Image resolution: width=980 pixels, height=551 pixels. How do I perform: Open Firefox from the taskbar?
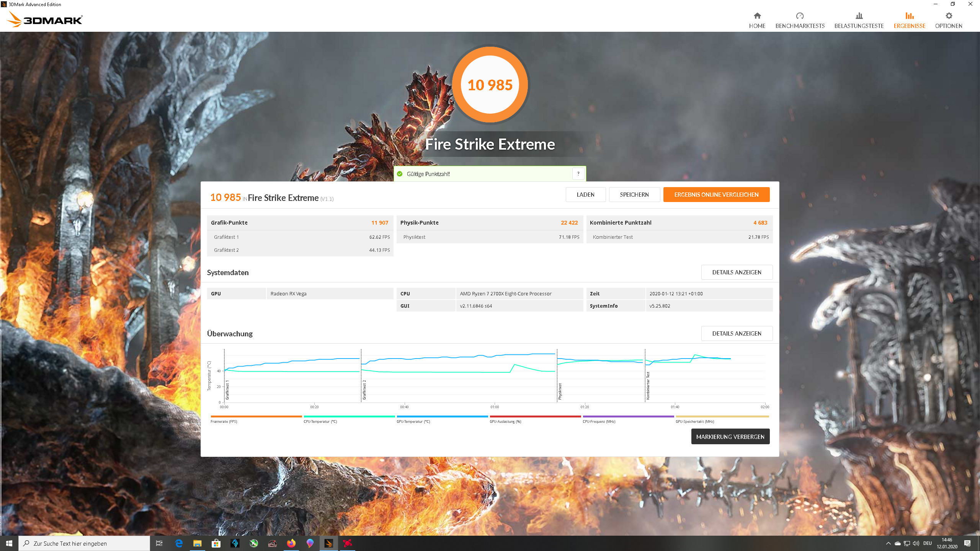click(291, 543)
